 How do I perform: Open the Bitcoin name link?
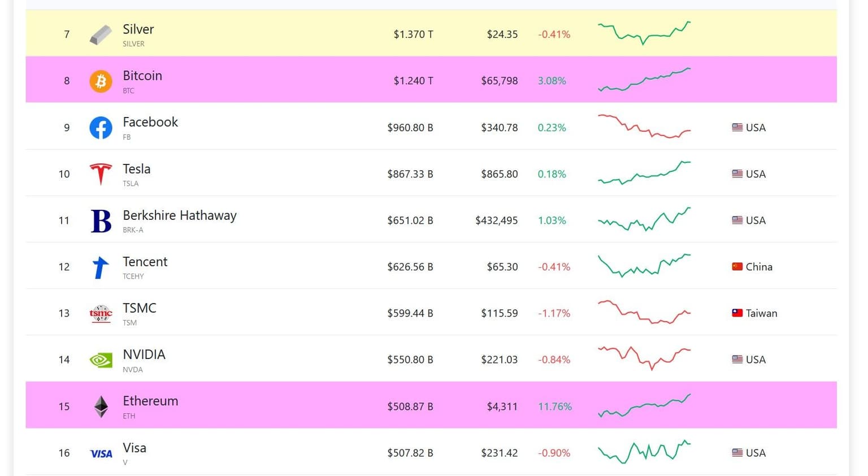click(x=142, y=76)
